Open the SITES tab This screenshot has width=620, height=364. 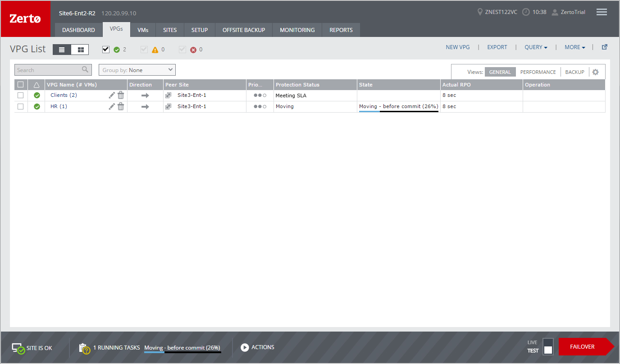[170, 30]
